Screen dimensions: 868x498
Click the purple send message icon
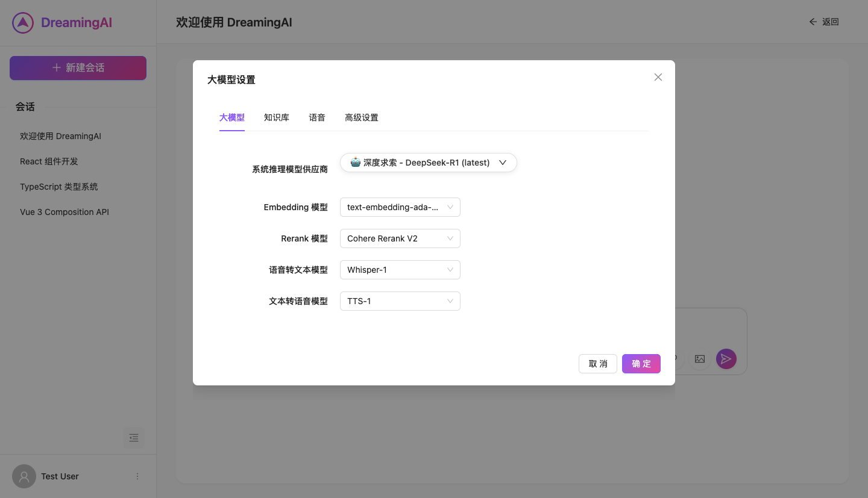[726, 358]
